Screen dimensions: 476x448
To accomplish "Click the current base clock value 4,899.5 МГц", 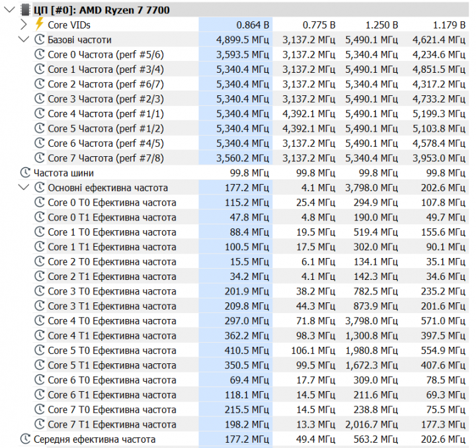I will tap(243, 40).
